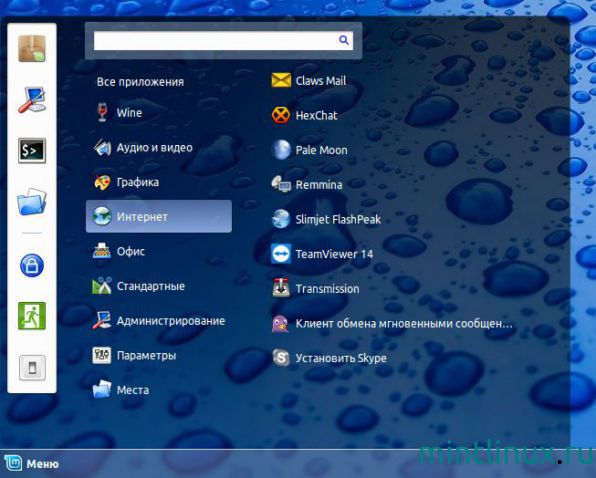Click Установить Skype entry text
The height and width of the screenshot is (478, 596).
pyautogui.click(x=341, y=358)
